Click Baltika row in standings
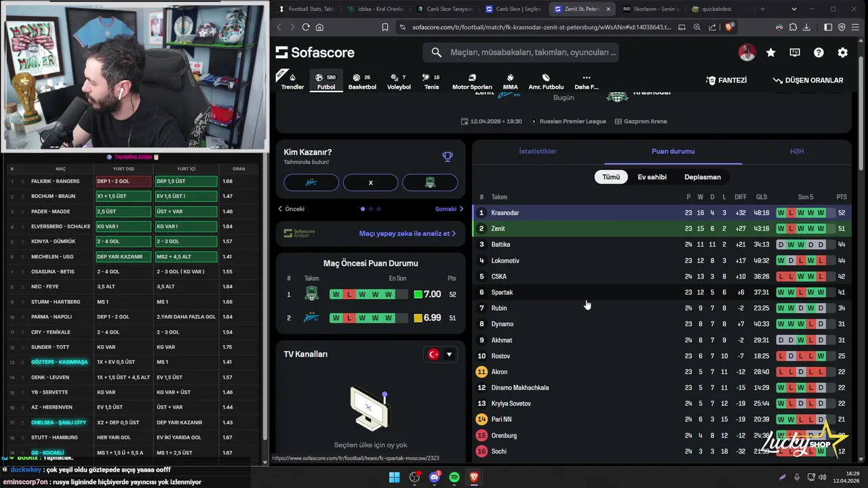868x488 pixels. [x=661, y=245]
